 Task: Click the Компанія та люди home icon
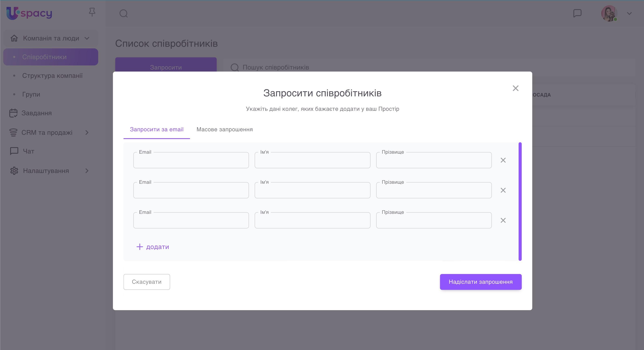pyautogui.click(x=14, y=38)
